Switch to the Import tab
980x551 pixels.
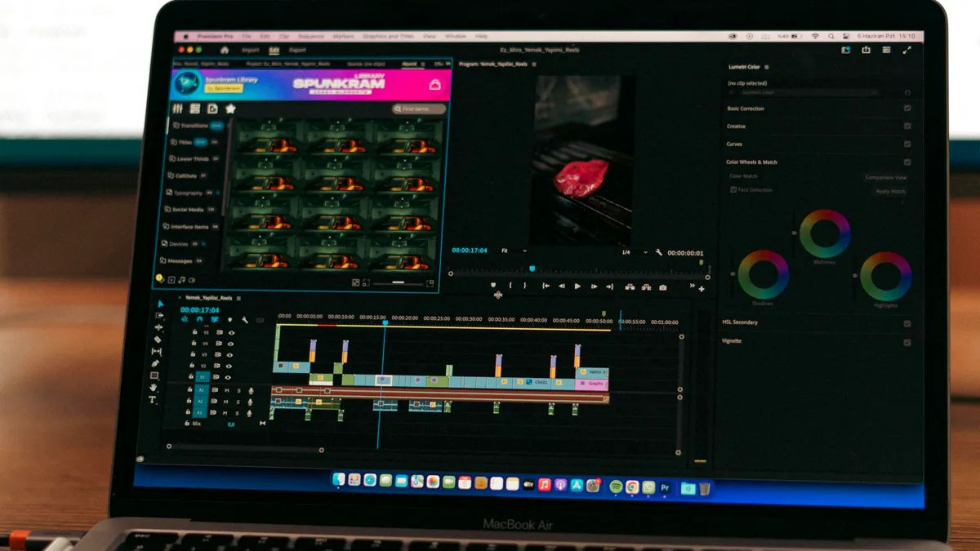tap(250, 50)
